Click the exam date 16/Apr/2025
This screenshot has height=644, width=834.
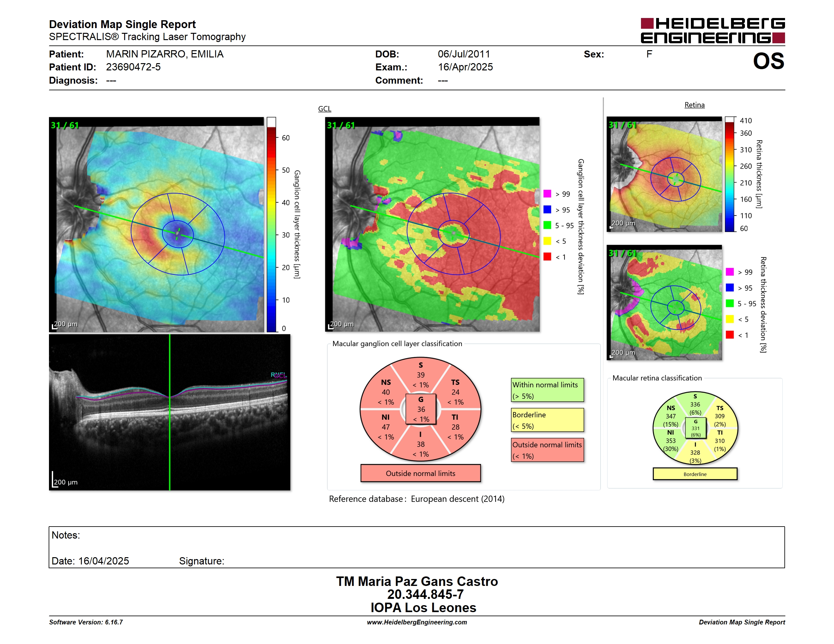[465, 67]
